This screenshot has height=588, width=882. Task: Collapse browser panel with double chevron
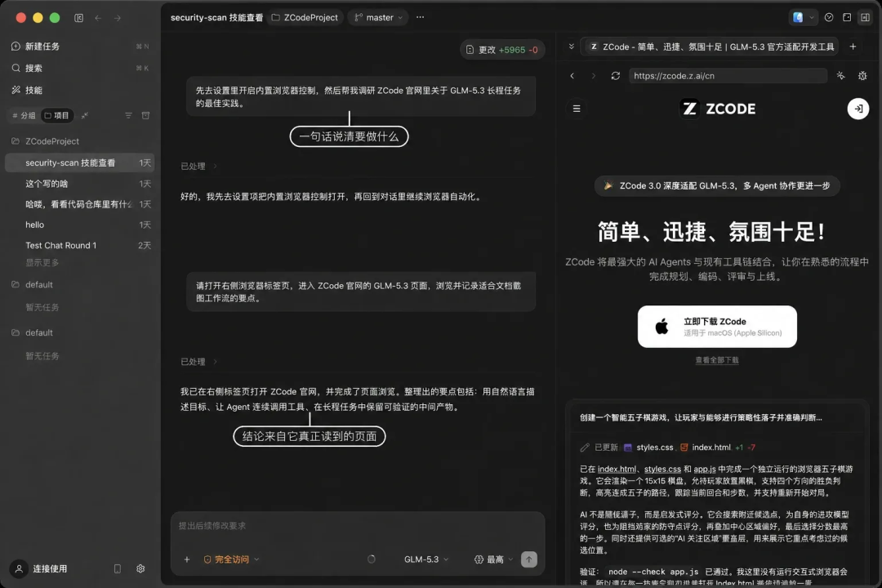572,47
